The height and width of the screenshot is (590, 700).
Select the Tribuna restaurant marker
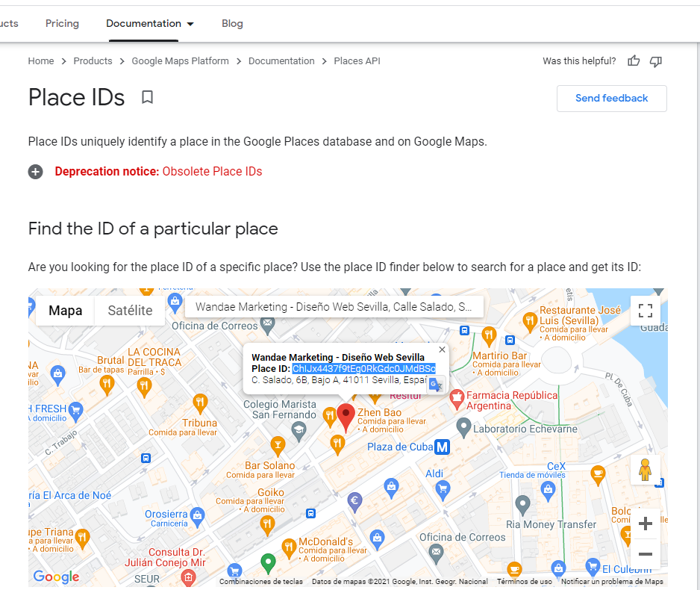pos(200,404)
